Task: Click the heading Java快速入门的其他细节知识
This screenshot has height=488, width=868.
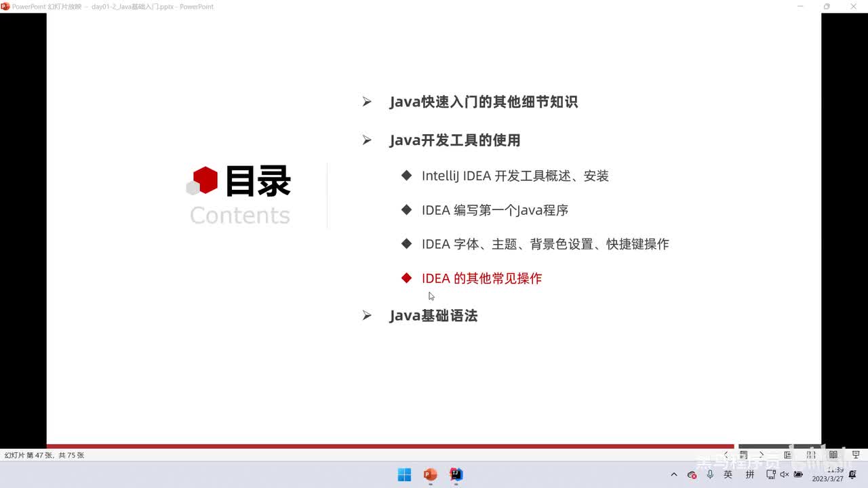Action: [x=484, y=102]
